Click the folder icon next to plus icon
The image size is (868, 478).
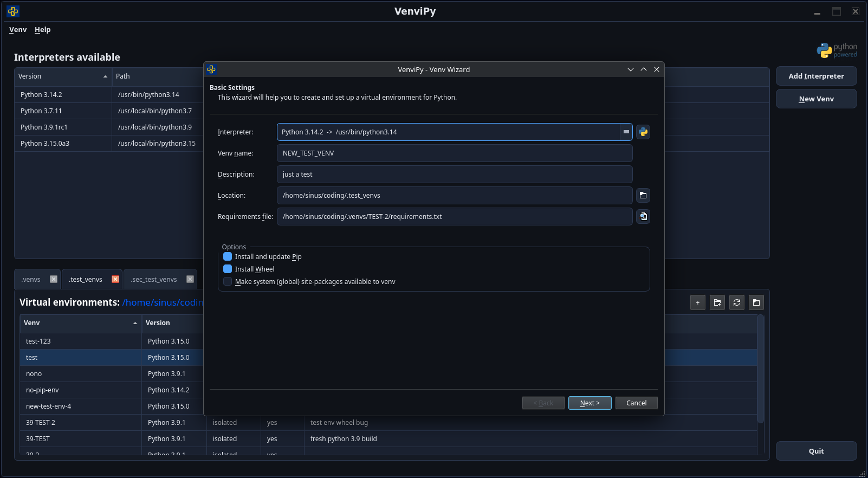coord(717,302)
